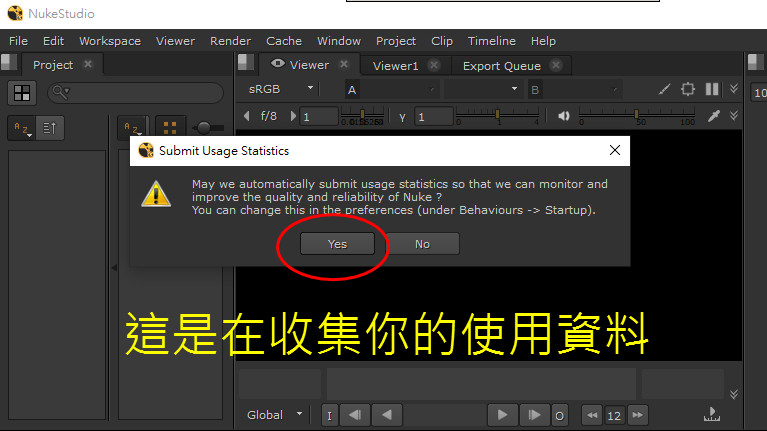Open the Edit menu
The image size is (767, 431).
[x=53, y=41]
